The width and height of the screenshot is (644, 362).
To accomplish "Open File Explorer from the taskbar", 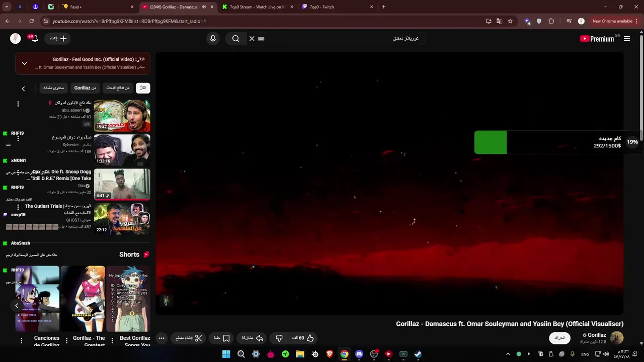I will pos(300,354).
